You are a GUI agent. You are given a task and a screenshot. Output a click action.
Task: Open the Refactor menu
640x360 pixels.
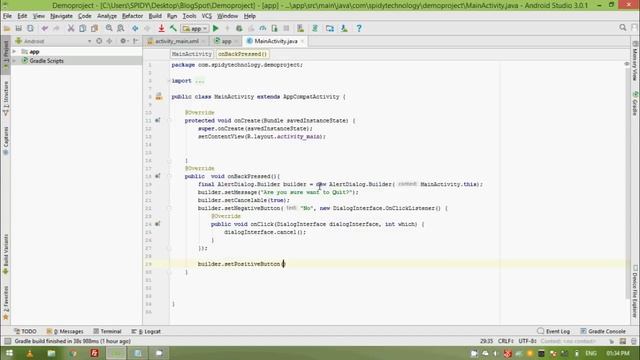click(x=133, y=16)
